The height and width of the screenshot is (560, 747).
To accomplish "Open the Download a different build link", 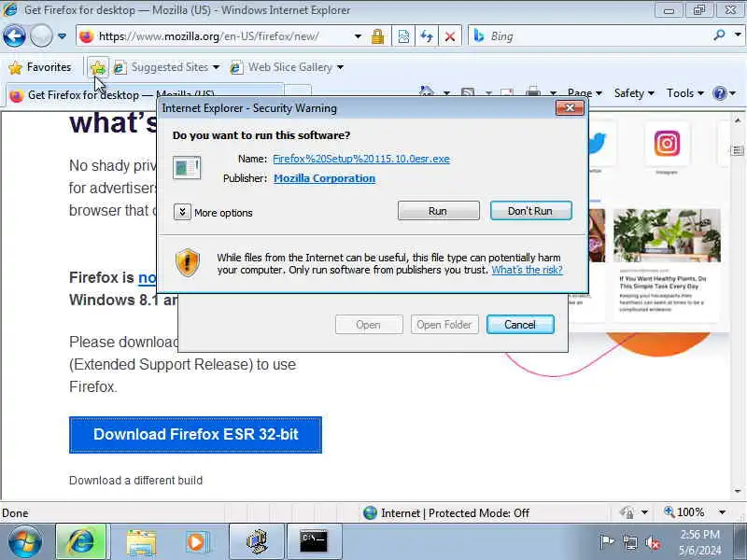I will click(x=135, y=481).
